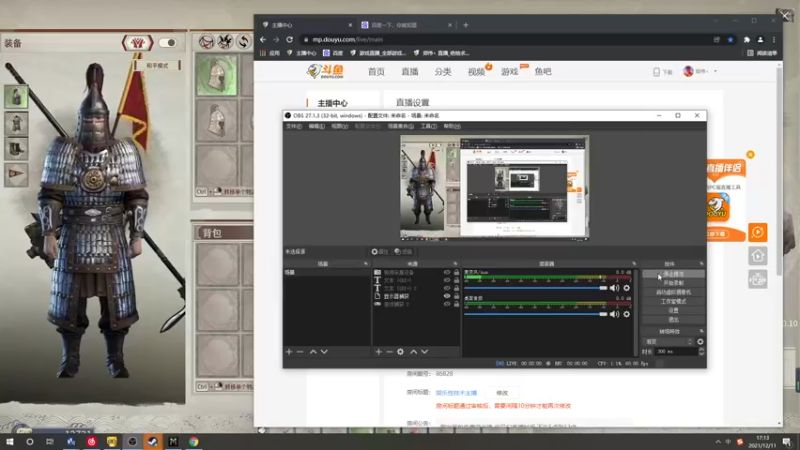The image size is (800, 450).
Task: Open transition properties gear in scene transitions
Action: [x=700, y=342]
